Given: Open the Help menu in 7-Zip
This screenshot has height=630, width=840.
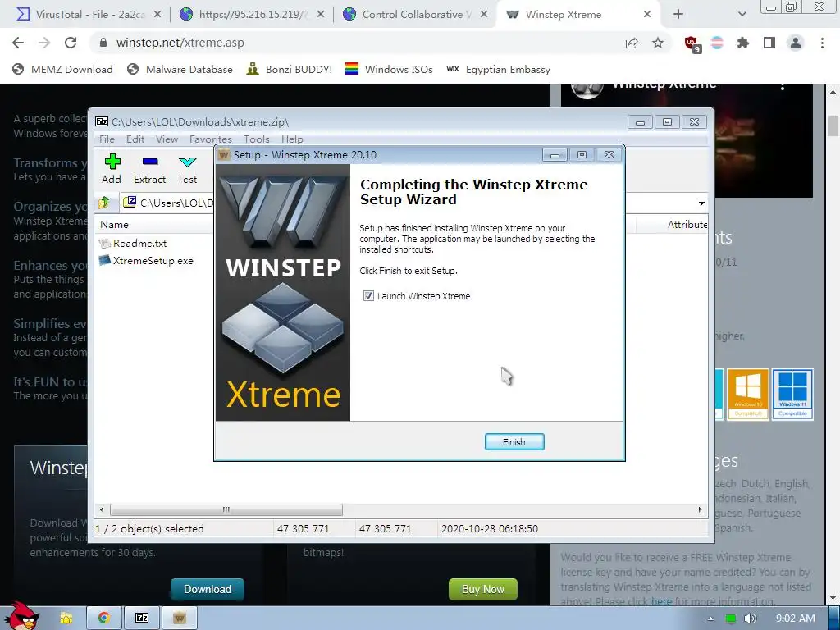Looking at the screenshot, I should pos(292,139).
